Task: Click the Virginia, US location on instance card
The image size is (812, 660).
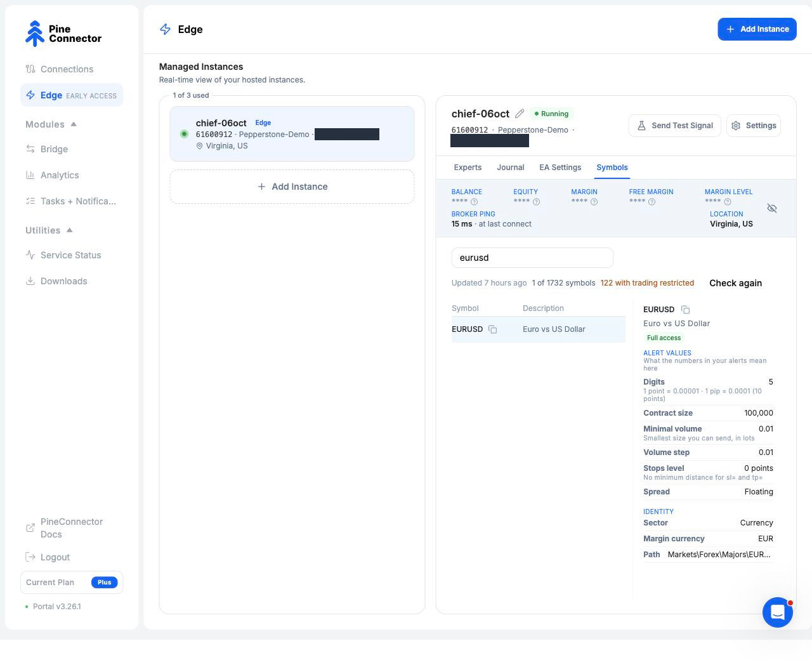Action: pos(222,146)
